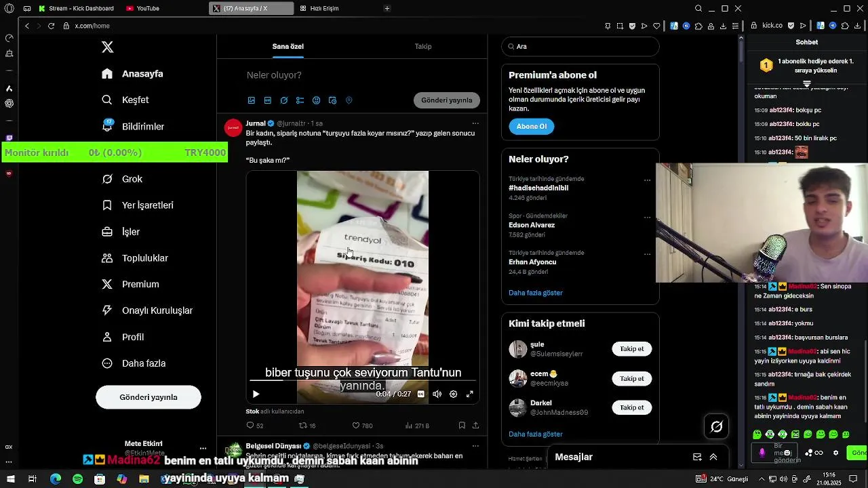Open Spotify from the taskbar
This screenshot has height=488, width=868.
tap(77, 479)
